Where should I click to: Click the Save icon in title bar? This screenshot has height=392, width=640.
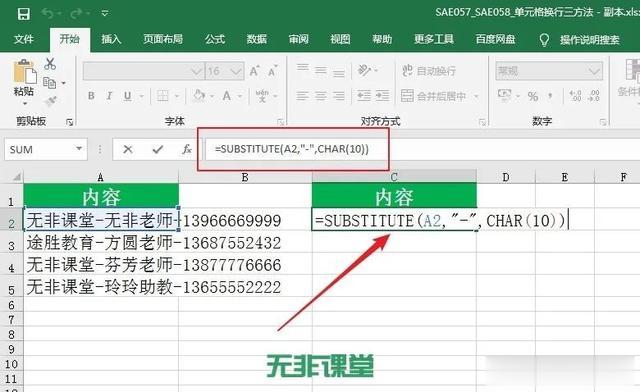(x=23, y=13)
